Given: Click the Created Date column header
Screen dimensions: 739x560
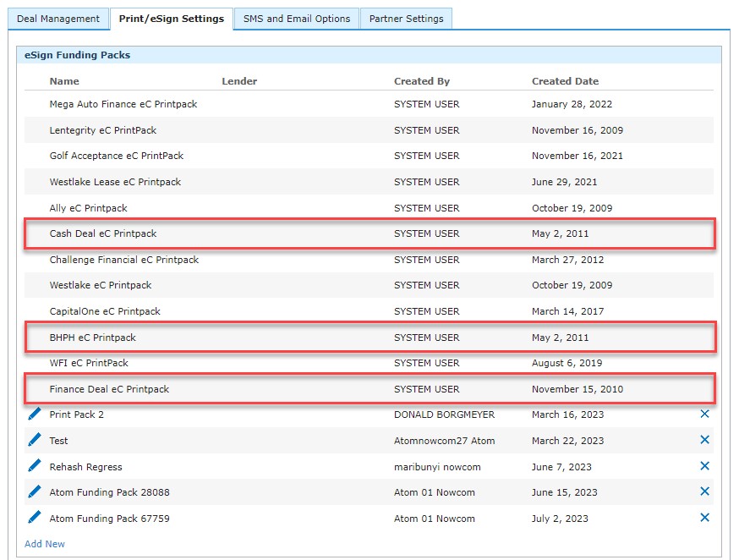Looking at the screenshot, I should 565,81.
